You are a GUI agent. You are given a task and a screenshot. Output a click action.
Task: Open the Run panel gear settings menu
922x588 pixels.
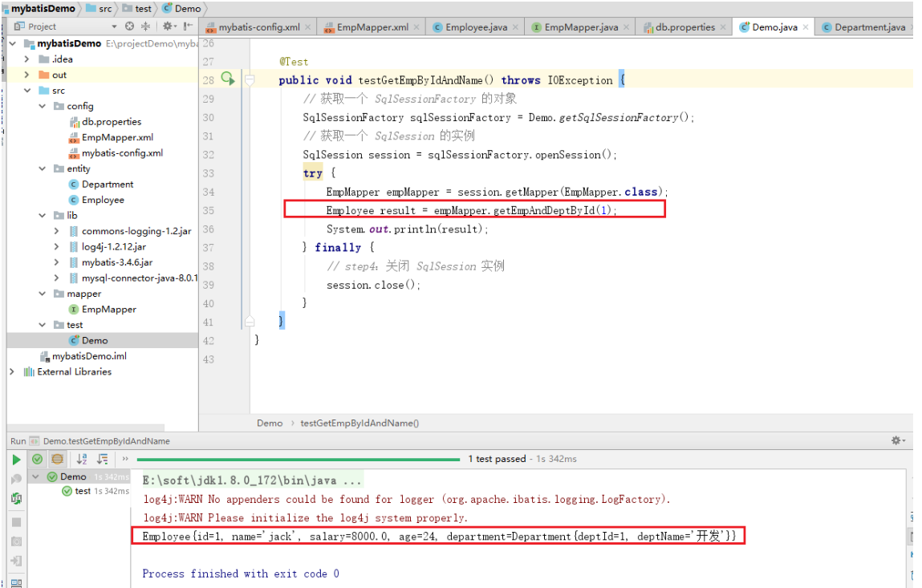(898, 440)
